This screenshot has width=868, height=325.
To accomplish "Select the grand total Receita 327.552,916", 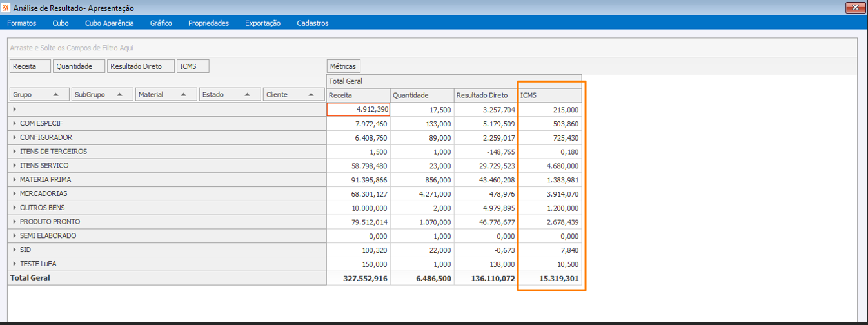I will (x=358, y=278).
